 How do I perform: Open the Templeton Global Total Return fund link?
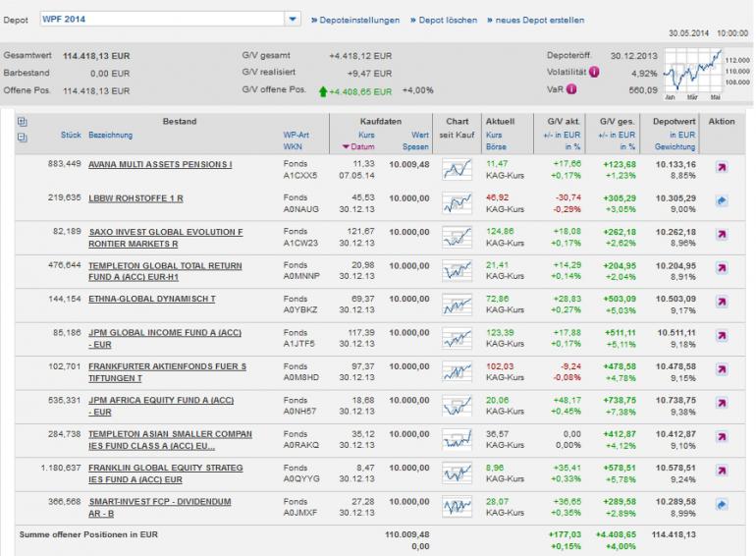tap(165, 268)
